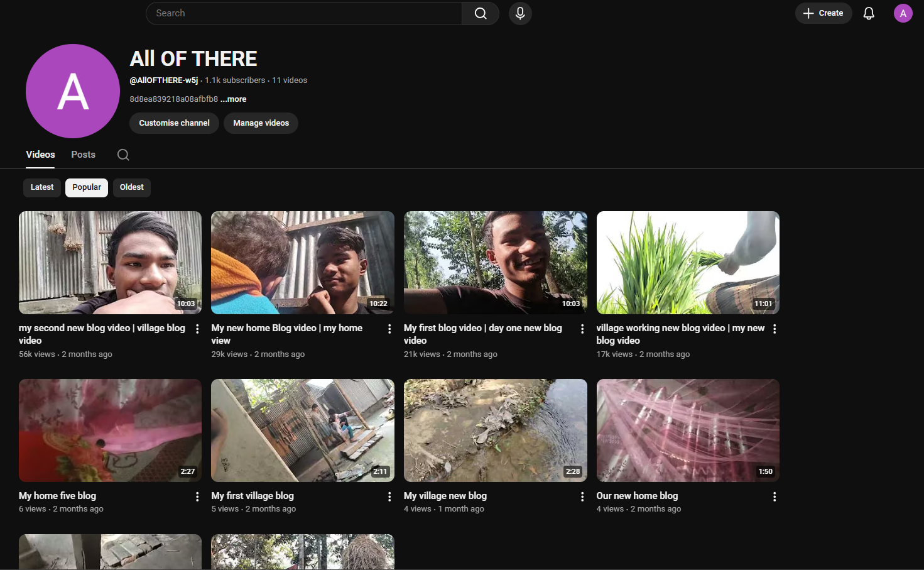
Task: Open account menu via purple avatar
Action: click(x=903, y=13)
